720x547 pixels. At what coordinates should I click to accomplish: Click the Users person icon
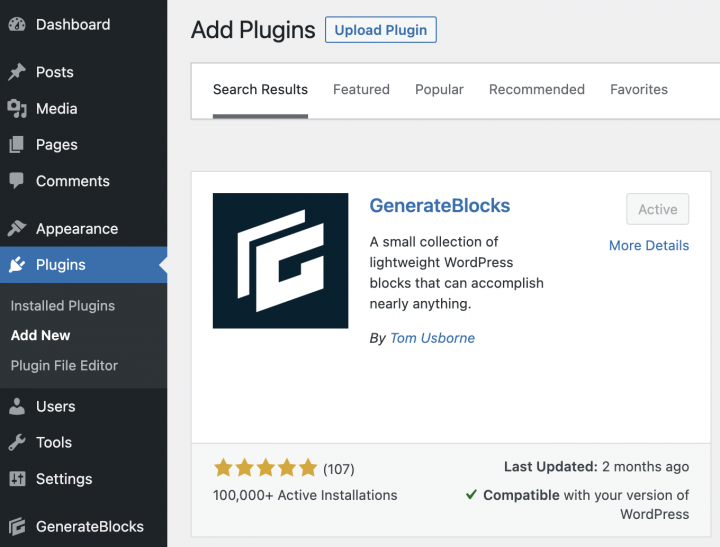(x=17, y=407)
